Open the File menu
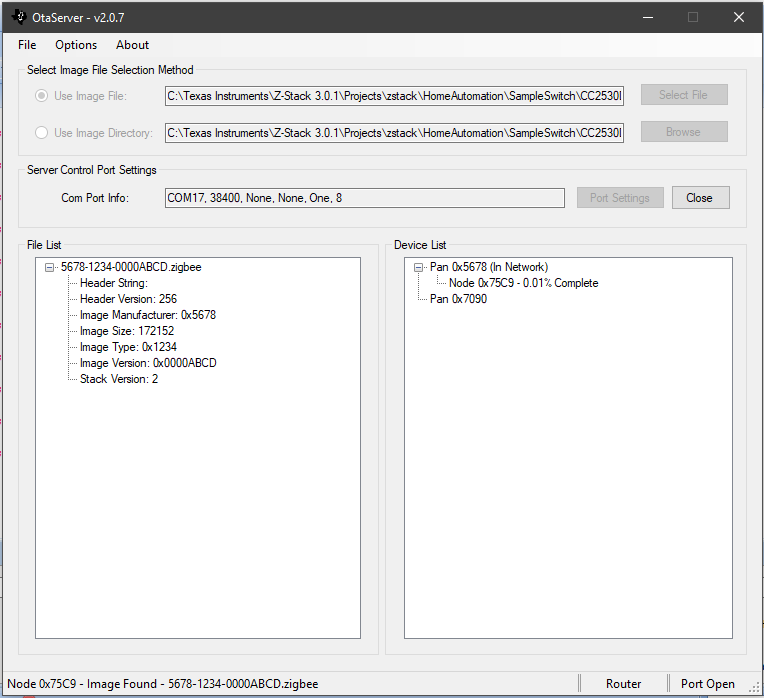Image resolution: width=764 pixels, height=698 pixels. (27, 45)
